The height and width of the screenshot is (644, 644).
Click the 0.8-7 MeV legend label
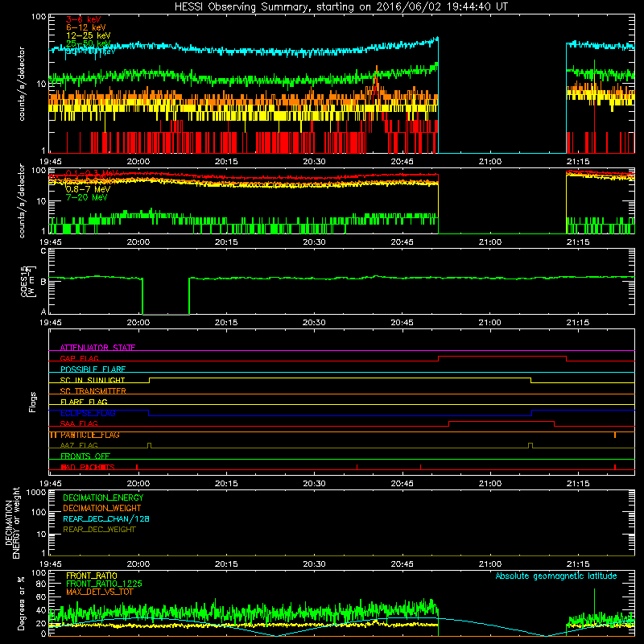click(x=89, y=189)
